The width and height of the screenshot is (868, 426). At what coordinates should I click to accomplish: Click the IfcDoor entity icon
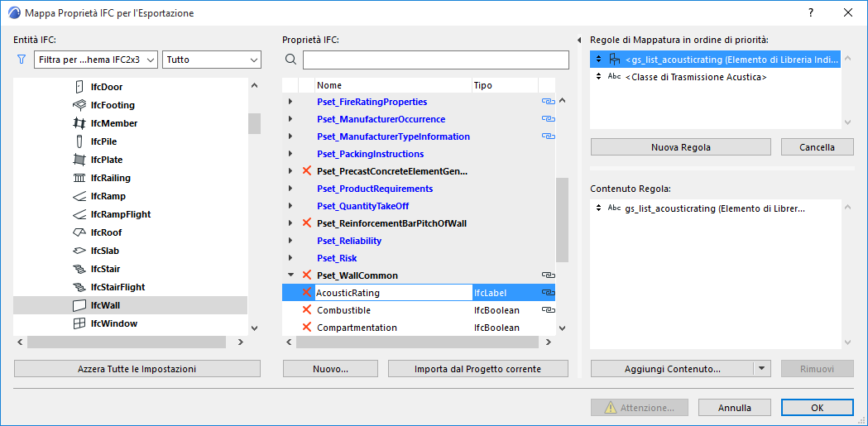pos(79,87)
